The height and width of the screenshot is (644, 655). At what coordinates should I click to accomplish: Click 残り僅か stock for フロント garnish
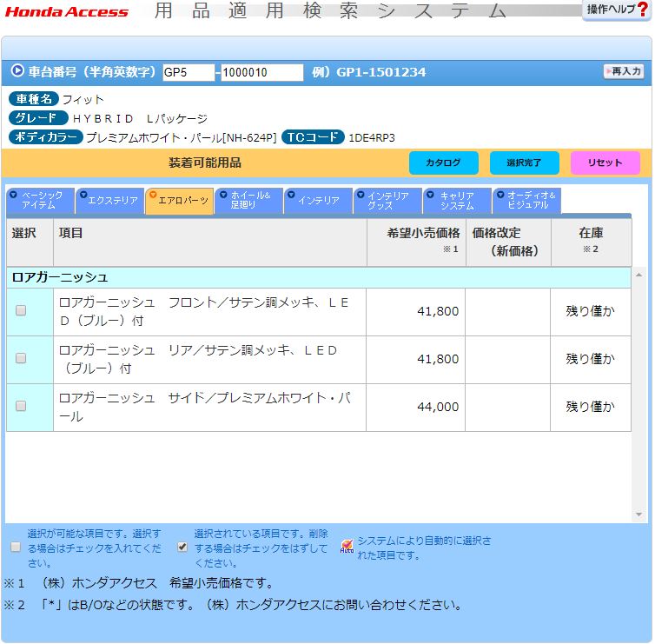590,311
